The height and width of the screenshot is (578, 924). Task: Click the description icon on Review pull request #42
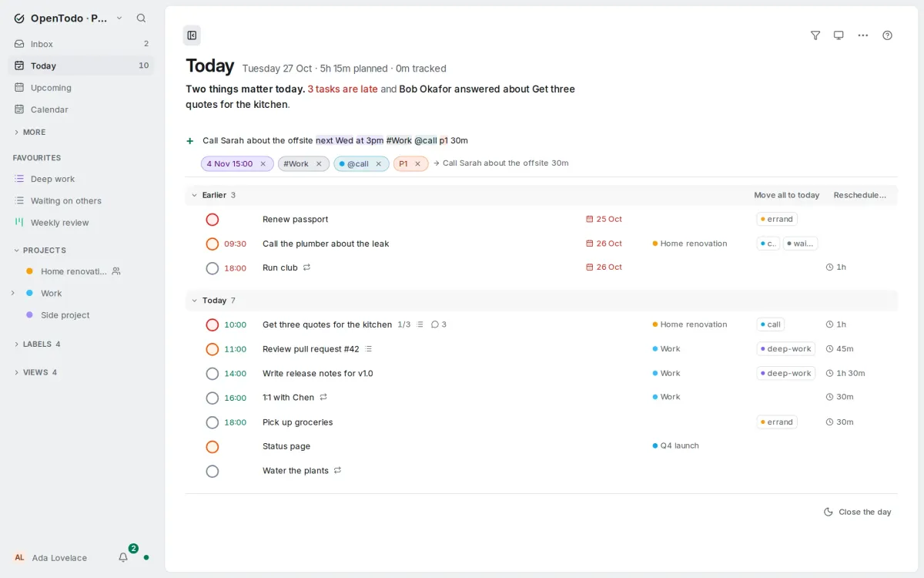(369, 349)
